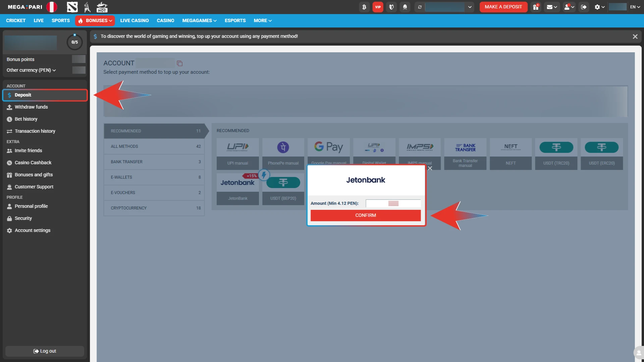Open Bonuses and gifts
Screen dimensions: 644x362
[x=45, y=175]
